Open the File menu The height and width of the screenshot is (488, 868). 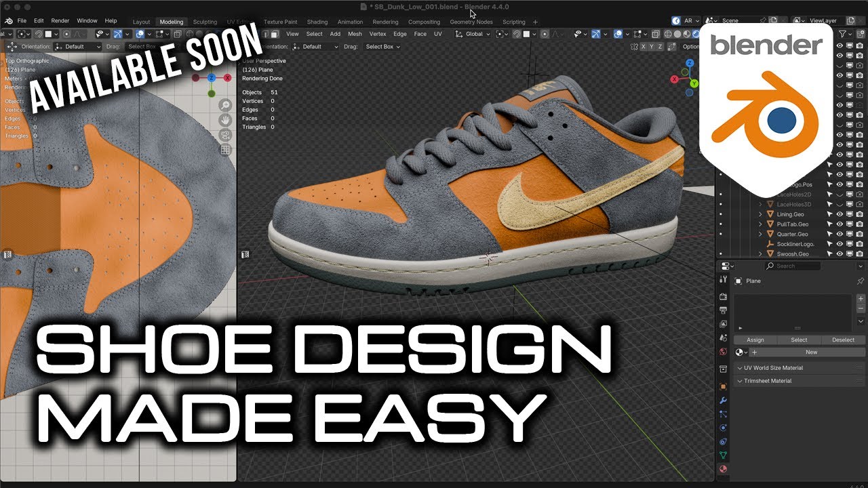(22, 21)
